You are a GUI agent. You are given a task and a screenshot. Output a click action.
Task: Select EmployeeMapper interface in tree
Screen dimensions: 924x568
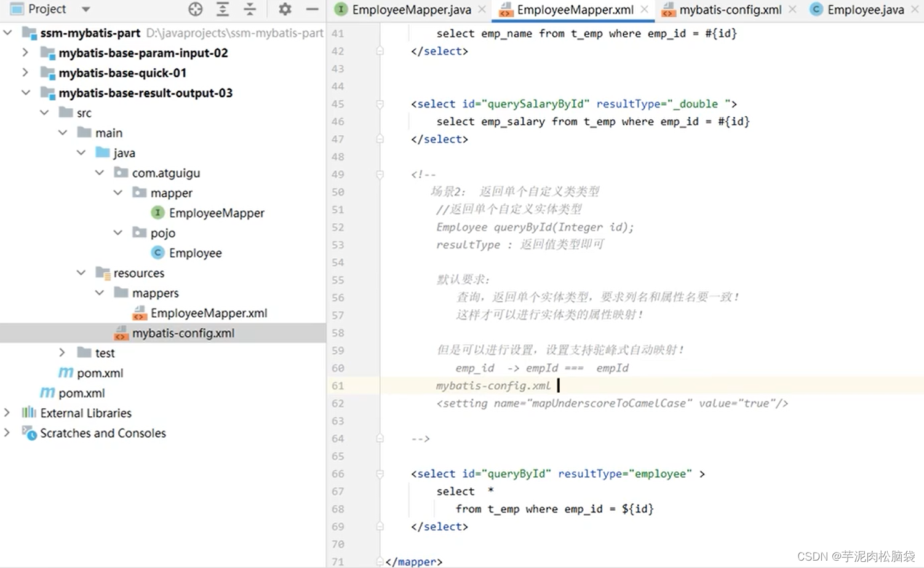click(217, 213)
